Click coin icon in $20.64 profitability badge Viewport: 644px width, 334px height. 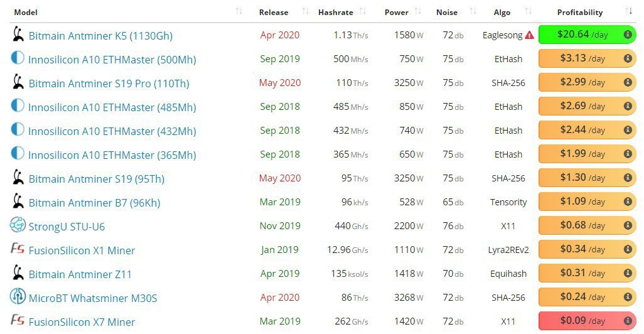click(x=628, y=35)
